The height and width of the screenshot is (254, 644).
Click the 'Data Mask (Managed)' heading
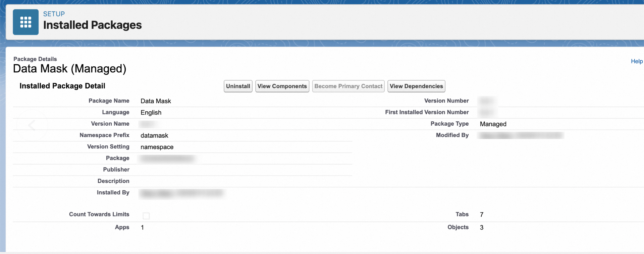70,69
